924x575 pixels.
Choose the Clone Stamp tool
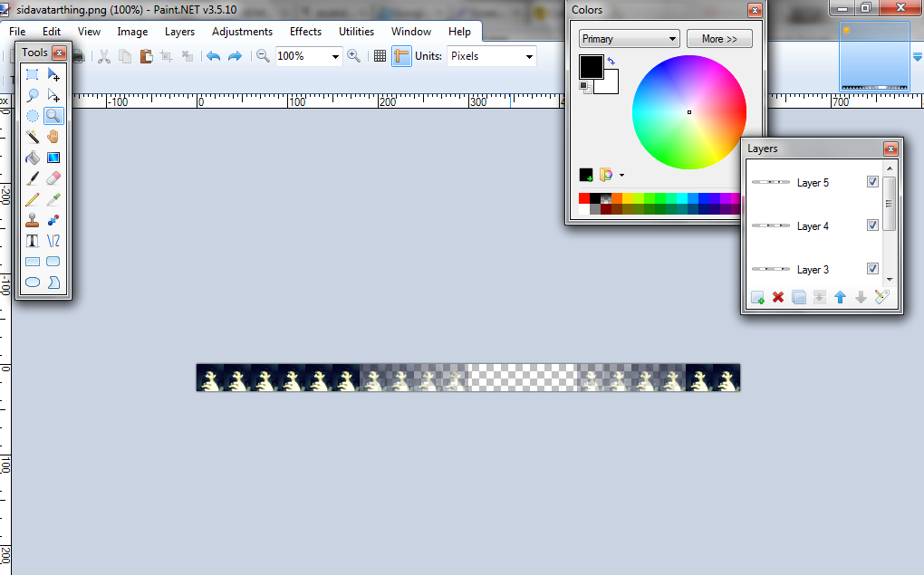(x=33, y=220)
